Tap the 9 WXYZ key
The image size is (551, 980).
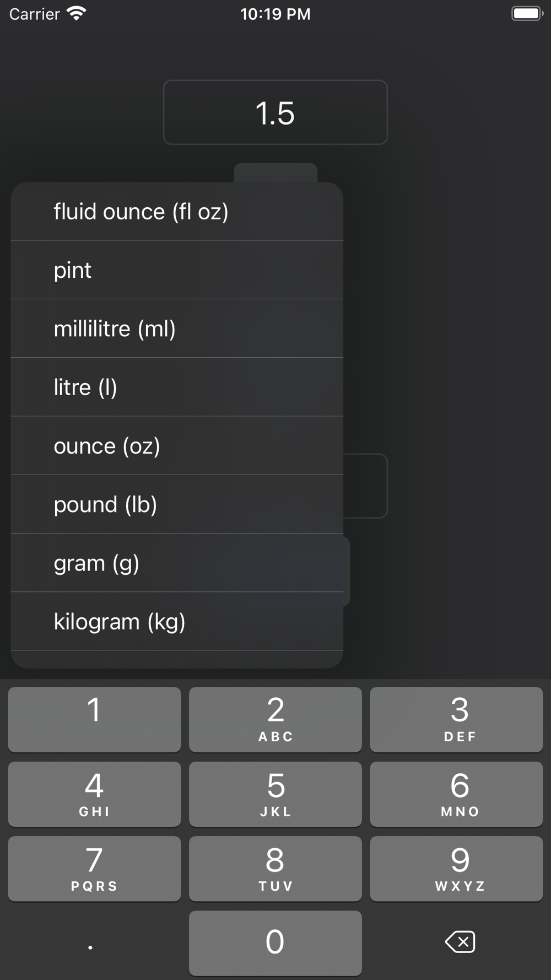456,869
